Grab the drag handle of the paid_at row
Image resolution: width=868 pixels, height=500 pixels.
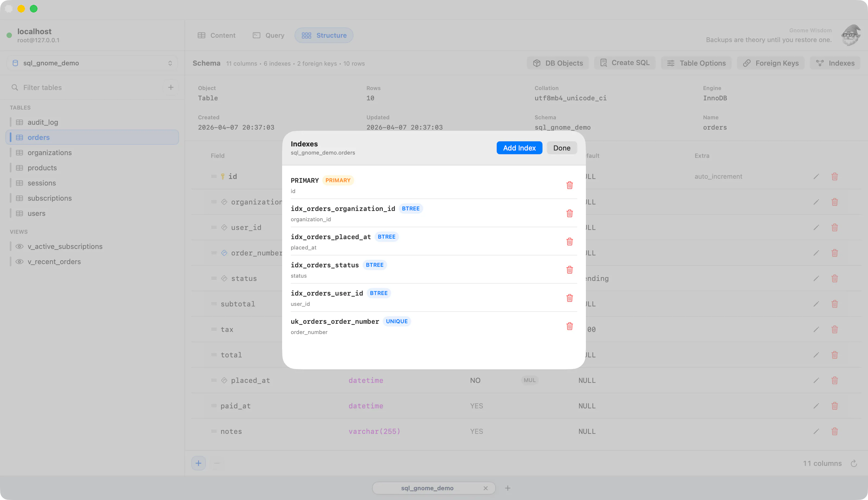214,406
